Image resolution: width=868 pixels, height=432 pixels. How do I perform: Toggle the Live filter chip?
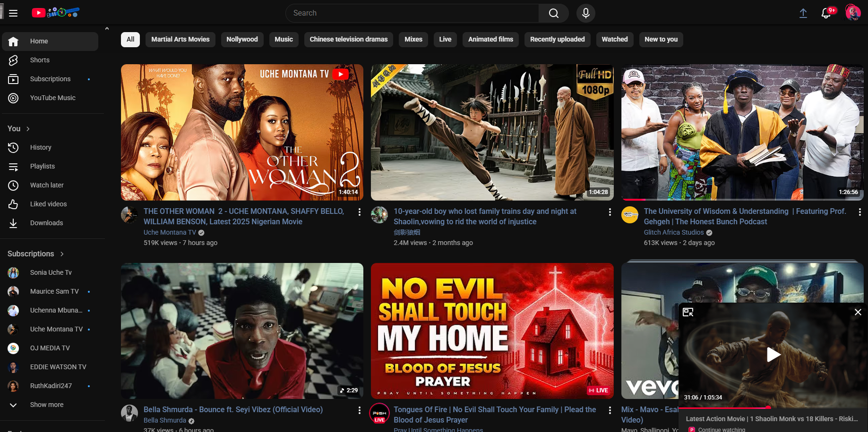point(445,39)
